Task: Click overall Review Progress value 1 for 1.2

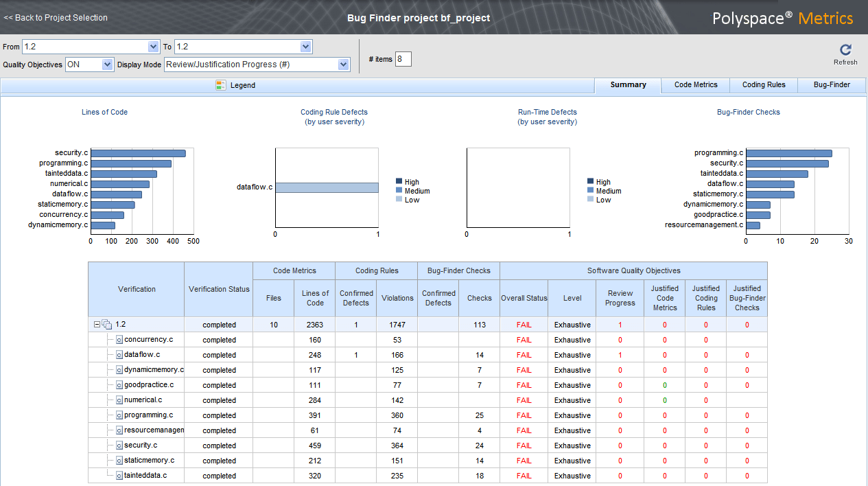Action: click(x=620, y=325)
